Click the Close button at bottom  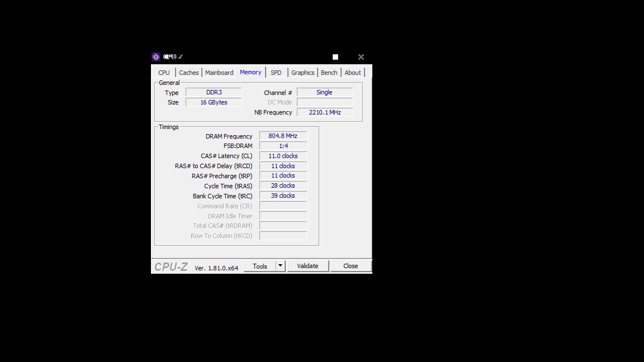(351, 266)
